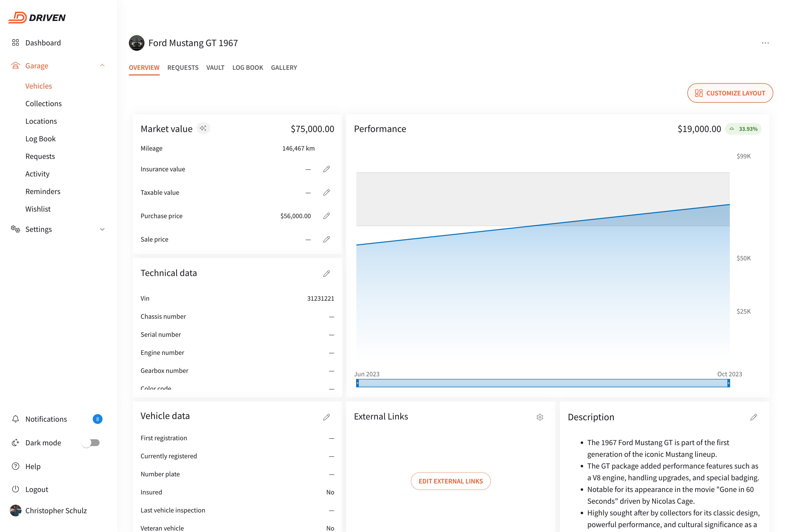
Task: Edit Vehicle data using pencil icon
Action: [x=326, y=417]
